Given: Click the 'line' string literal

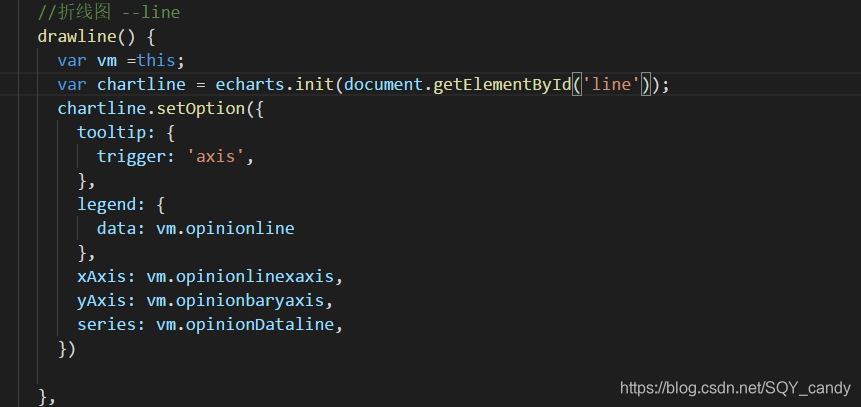Looking at the screenshot, I should 611,85.
